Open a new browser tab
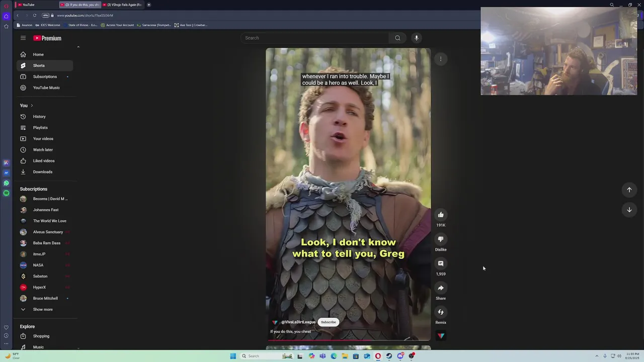644x362 pixels. click(x=149, y=5)
